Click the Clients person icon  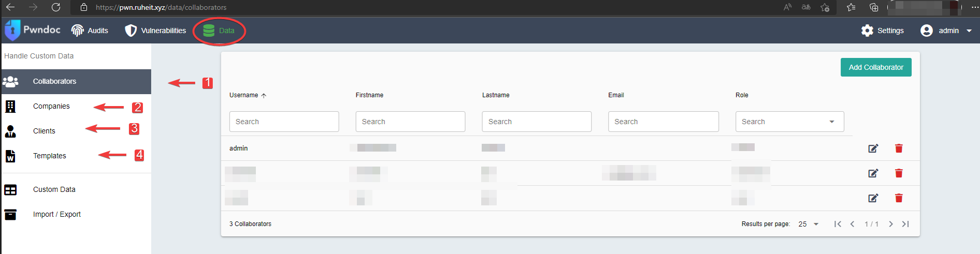[10, 131]
